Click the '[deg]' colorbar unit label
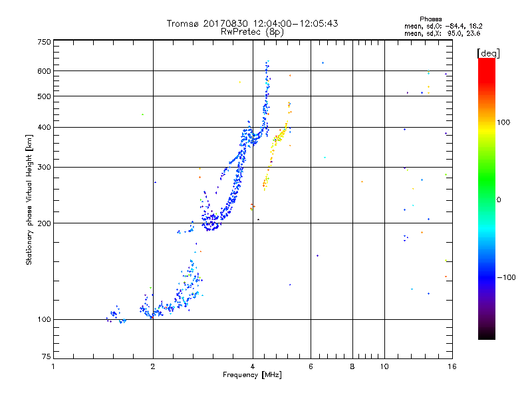Viewport: 532px width, 399px height. pyautogui.click(x=488, y=53)
